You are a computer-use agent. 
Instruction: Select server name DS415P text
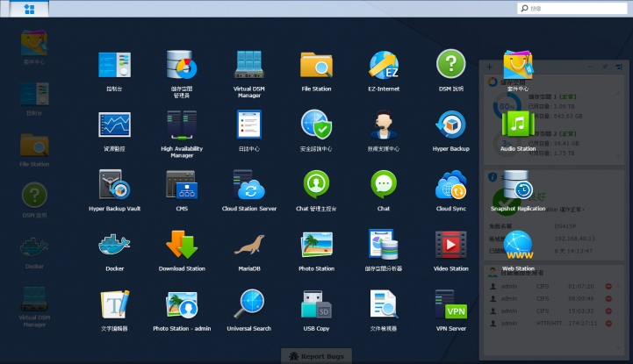(565, 226)
